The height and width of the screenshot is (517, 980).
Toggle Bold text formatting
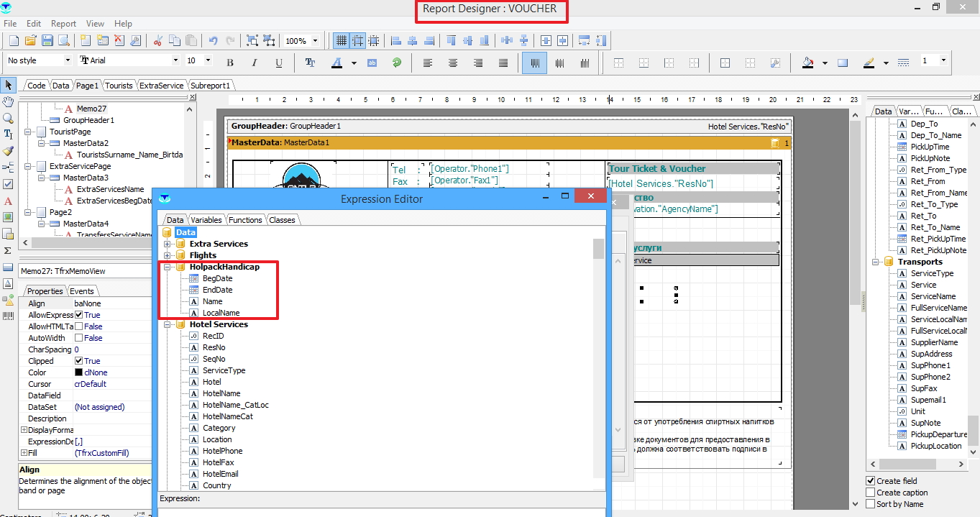pos(230,63)
